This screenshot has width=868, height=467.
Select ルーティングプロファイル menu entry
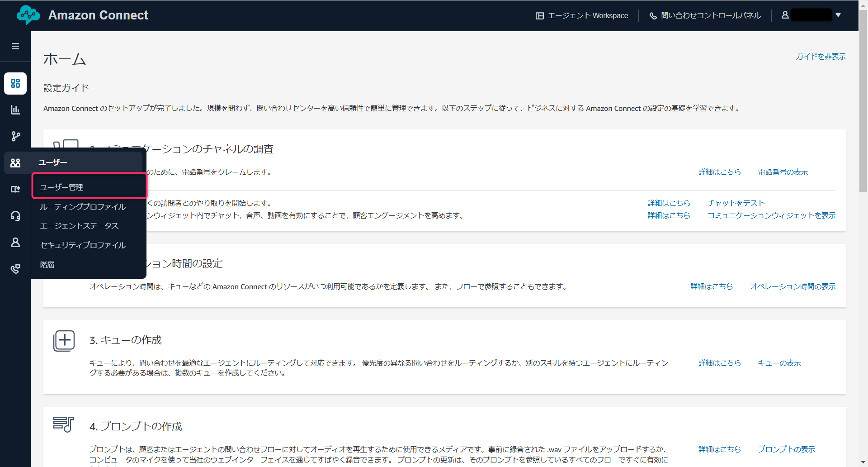click(x=83, y=207)
